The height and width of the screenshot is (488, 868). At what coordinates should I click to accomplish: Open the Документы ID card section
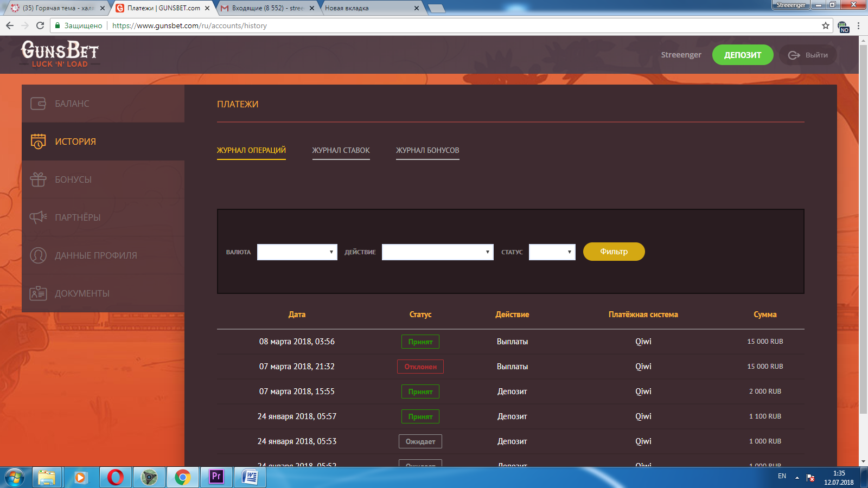103,293
